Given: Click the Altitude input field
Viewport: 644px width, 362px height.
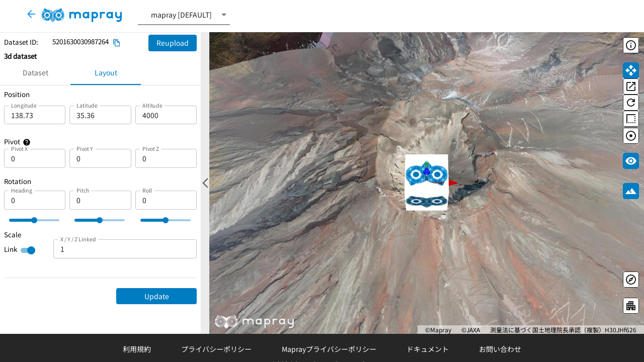Looking at the screenshot, I should [x=166, y=116].
